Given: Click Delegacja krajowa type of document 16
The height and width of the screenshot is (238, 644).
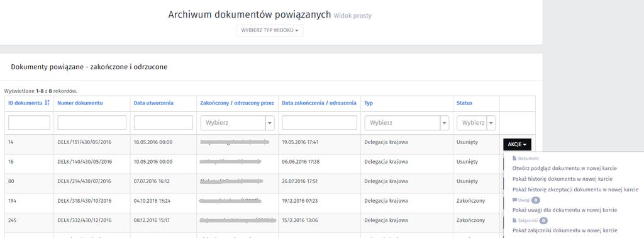Looking at the screenshot, I should click(386, 162).
